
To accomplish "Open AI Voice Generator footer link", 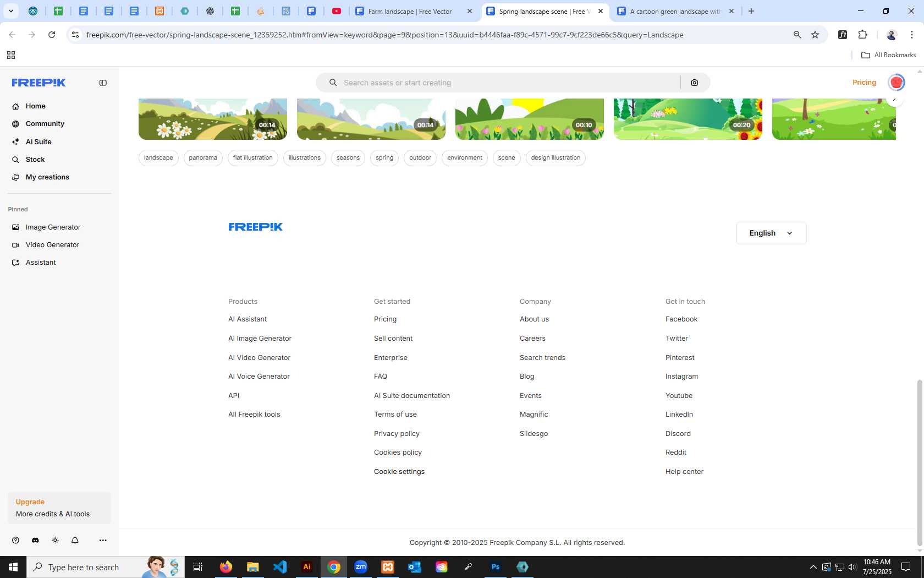I will (259, 377).
